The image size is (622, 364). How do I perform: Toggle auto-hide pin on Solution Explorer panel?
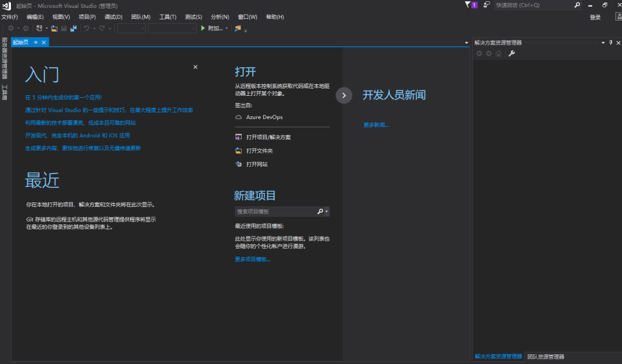click(610, 42)
